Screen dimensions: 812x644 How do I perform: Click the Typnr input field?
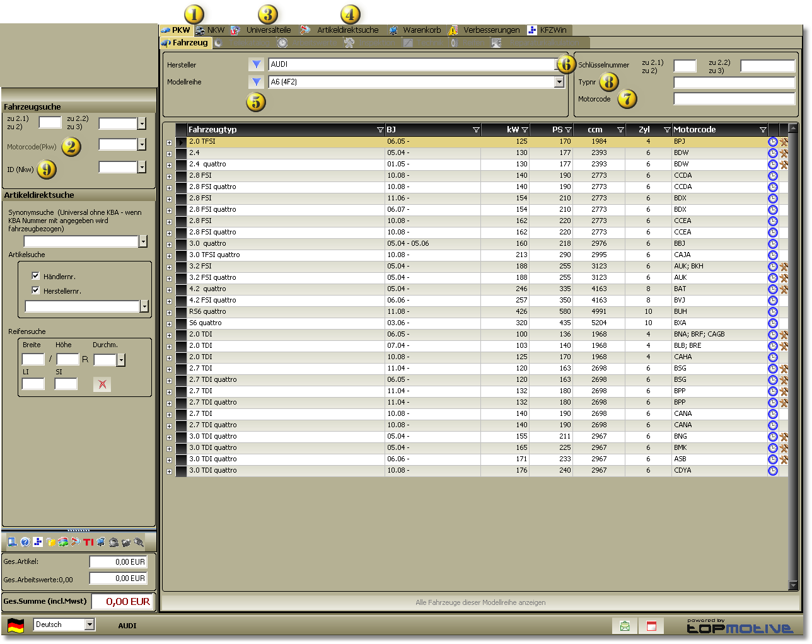734,83
